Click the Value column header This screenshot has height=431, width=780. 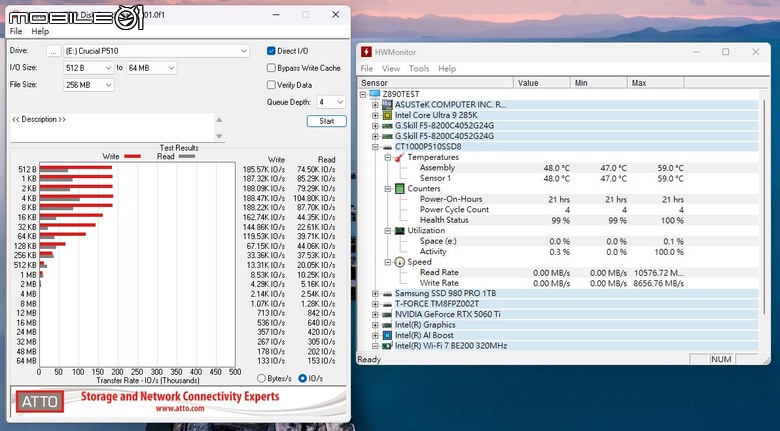(x=542, y=83)
